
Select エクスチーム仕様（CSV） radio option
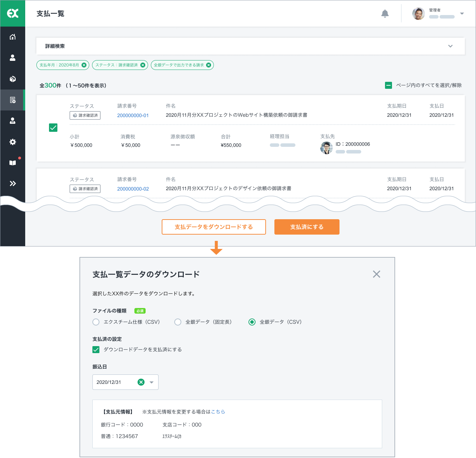pyautogui.click(x=96, y=322)
